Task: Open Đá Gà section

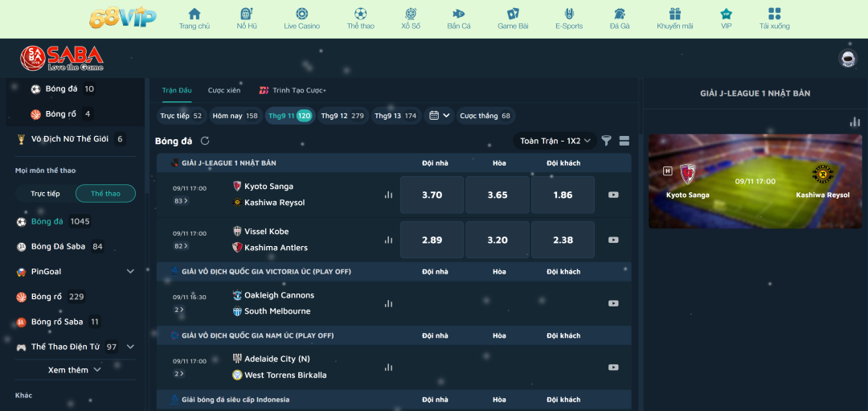Action: point(620,18)
